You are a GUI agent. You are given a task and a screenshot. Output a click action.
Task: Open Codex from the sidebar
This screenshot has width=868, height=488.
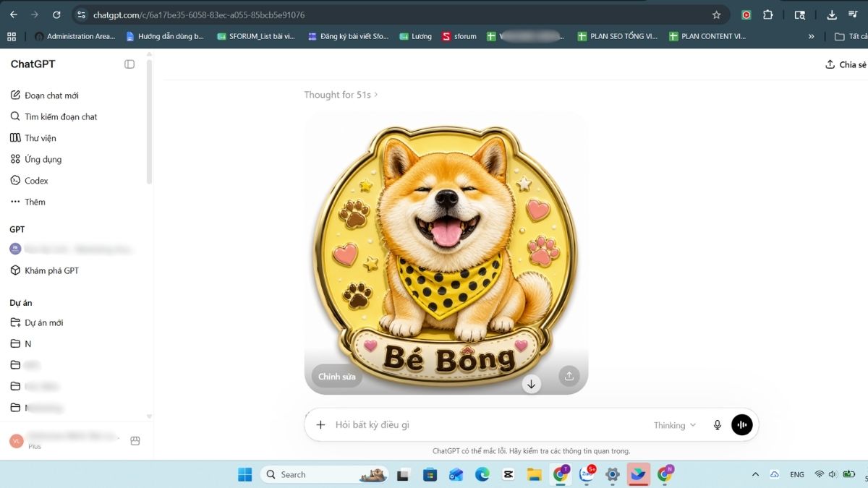(x=30, y=181)
